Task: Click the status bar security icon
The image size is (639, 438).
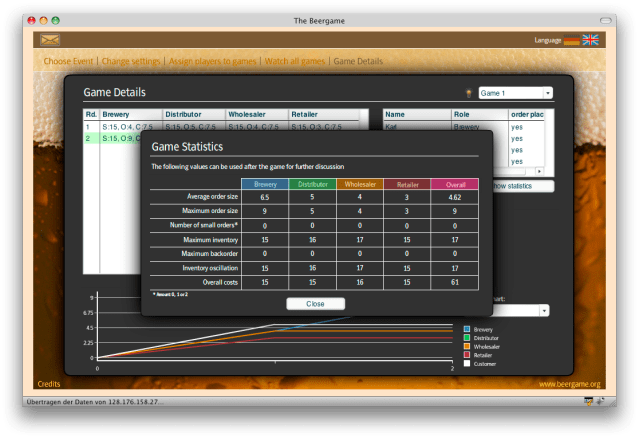Action: click(x=588, y=401)
